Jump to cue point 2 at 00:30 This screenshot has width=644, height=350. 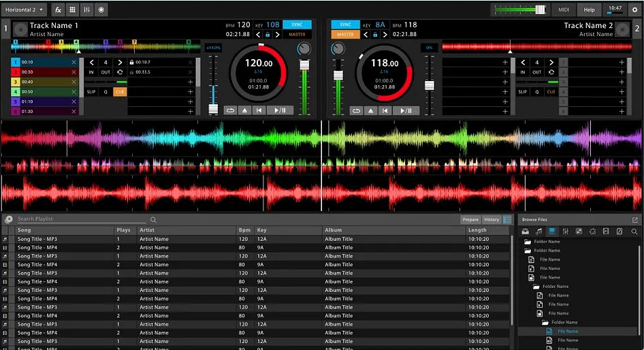tap(44, 72)
